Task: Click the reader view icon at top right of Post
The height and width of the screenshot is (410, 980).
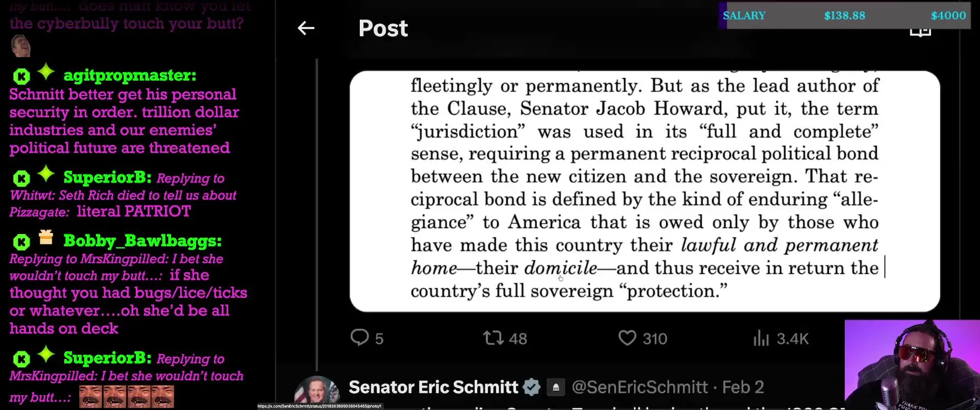Action: [920, 32]
